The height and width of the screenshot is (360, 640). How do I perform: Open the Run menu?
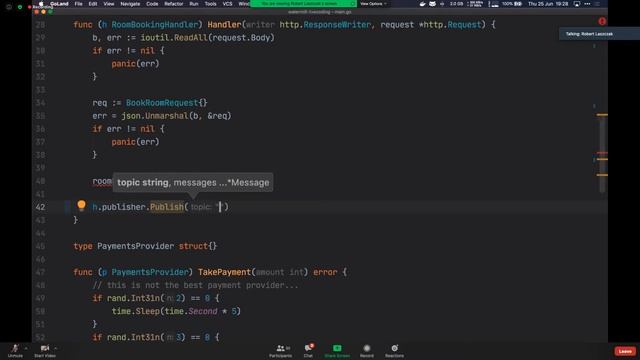click(194, 4)
